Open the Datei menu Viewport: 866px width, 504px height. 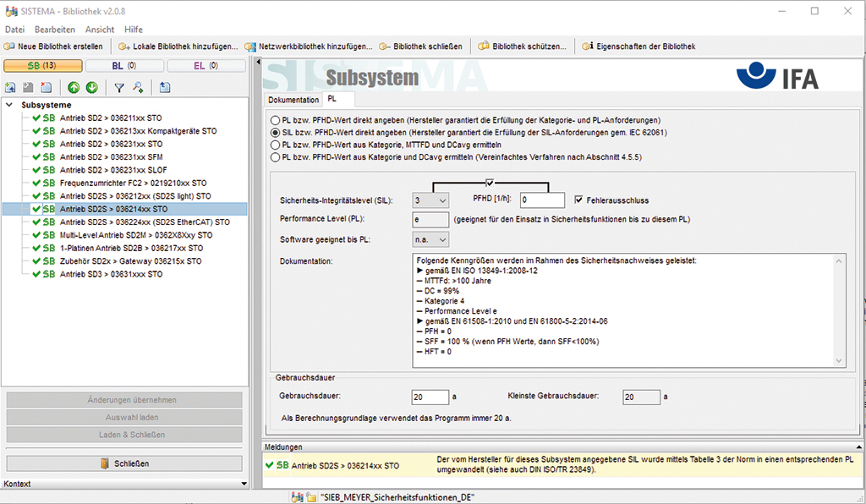[15, 30]
